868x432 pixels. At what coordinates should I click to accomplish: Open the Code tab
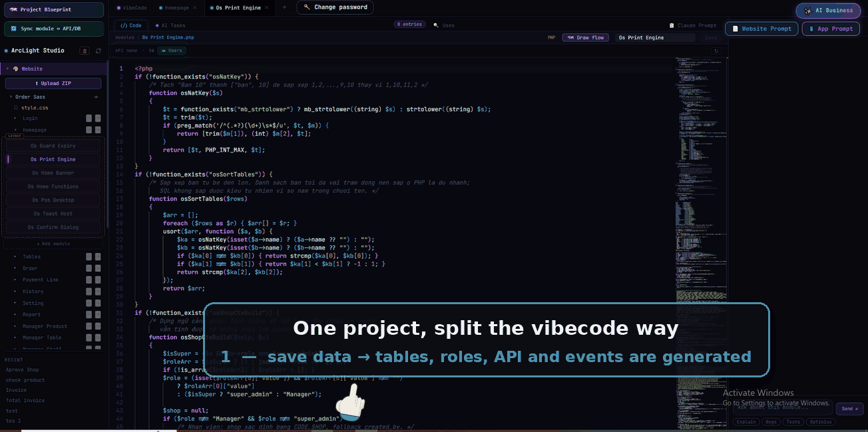(131, 25)
